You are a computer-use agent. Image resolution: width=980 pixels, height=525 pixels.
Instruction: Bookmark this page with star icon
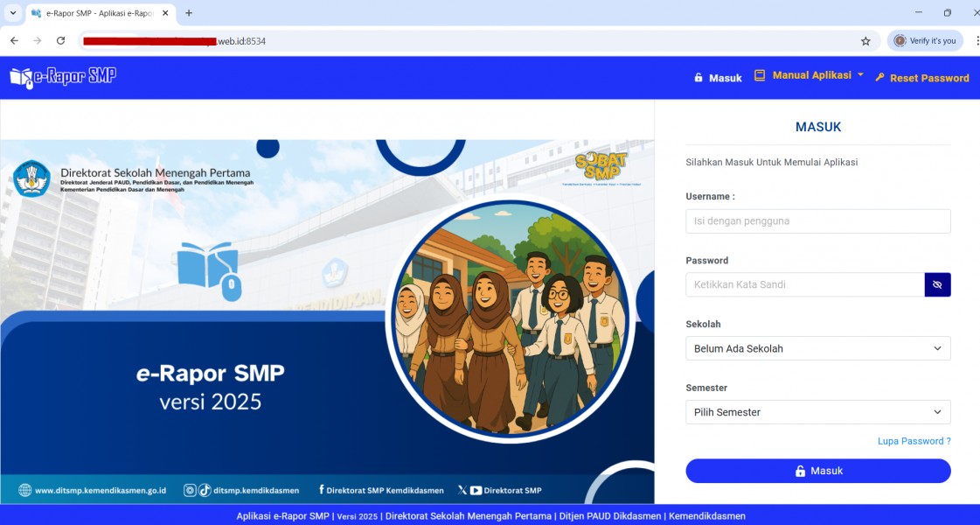pos(865,41)
